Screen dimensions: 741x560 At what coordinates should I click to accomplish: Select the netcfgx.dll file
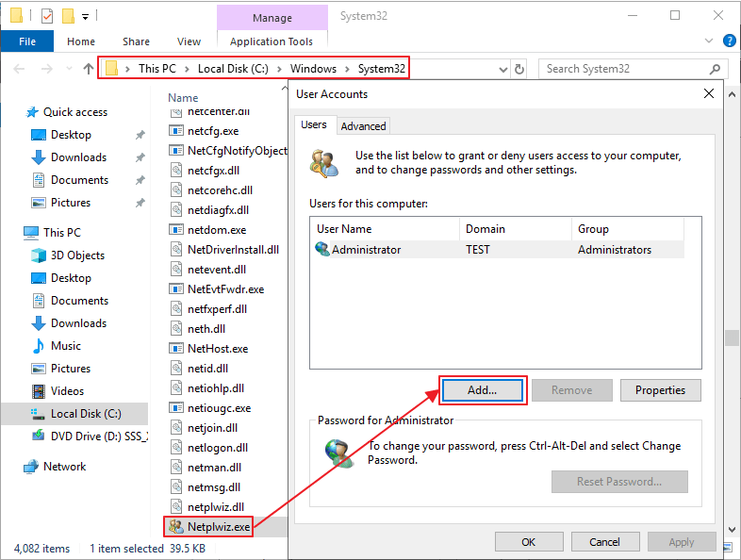click(x=213, y=171)
